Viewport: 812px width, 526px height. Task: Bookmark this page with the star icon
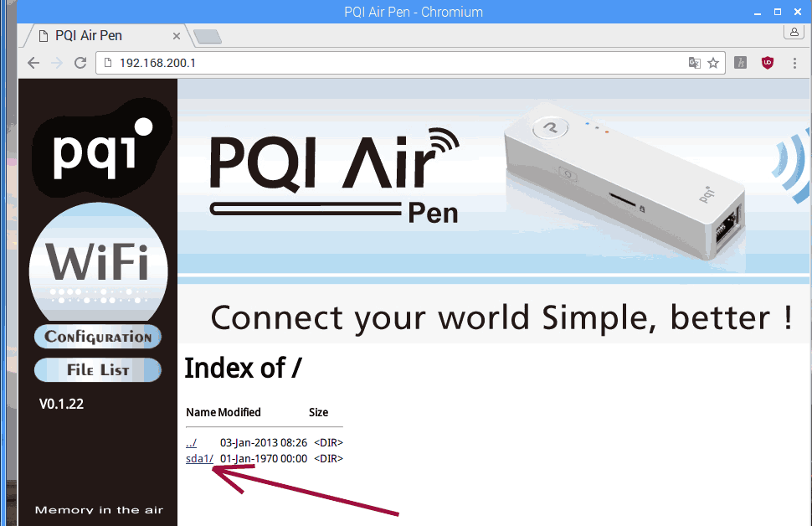click(x=713, y=63)
